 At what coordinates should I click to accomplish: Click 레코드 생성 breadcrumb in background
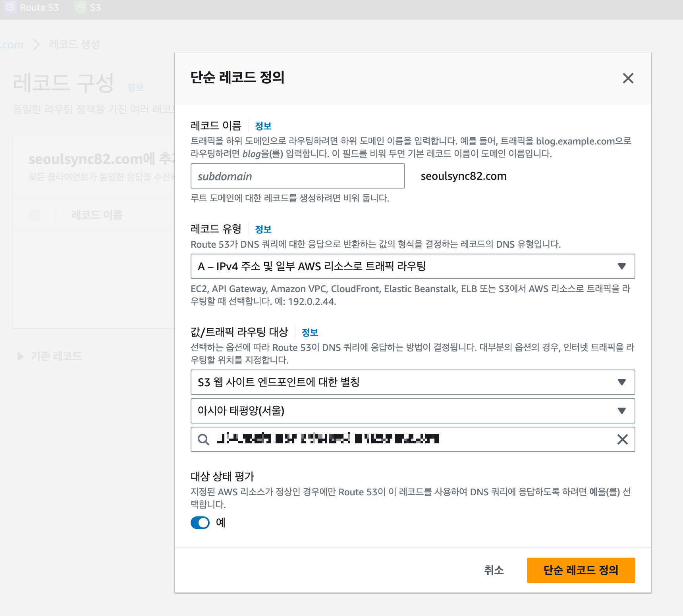coord(74,44)
